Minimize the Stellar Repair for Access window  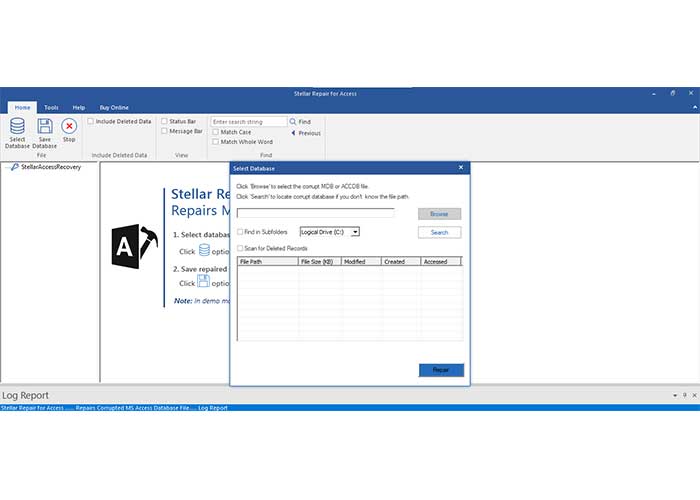(654, 93)
